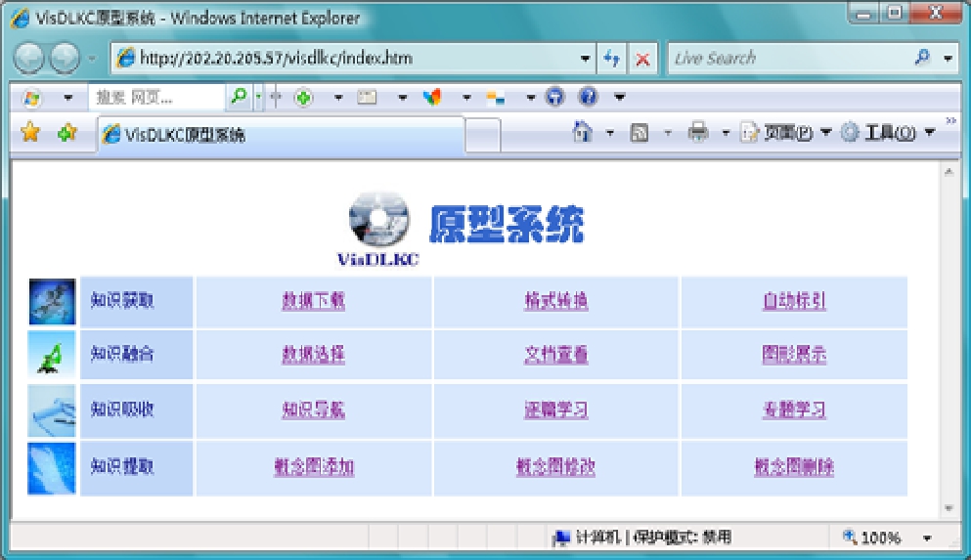The height and width of the screenshot is (560, 971).
Task: Open the 知识导航 link
Action: pos(313,409)
